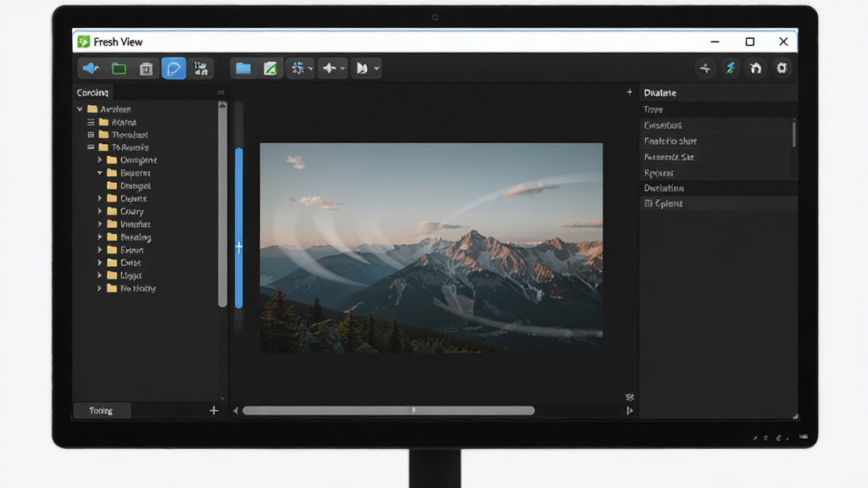
Task: Open the dropdown beside the four-point star tool
Action: 342,69
